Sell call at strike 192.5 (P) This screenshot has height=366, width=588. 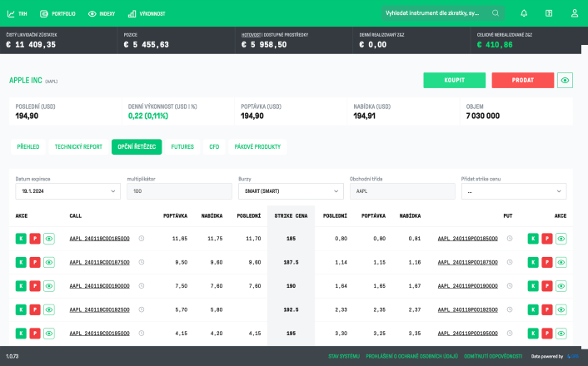click(35, 309)
